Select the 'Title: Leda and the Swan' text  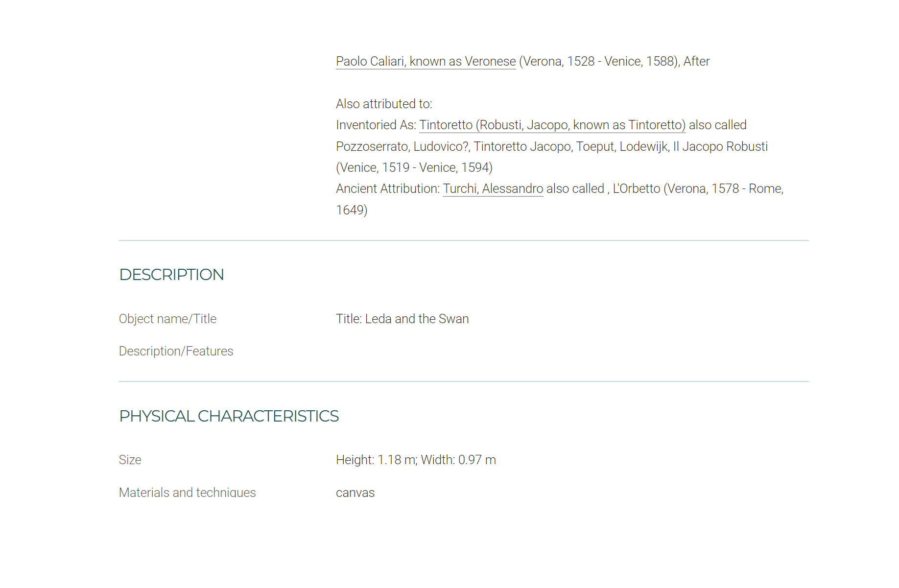pyautogui.click(x=402, y=319)
